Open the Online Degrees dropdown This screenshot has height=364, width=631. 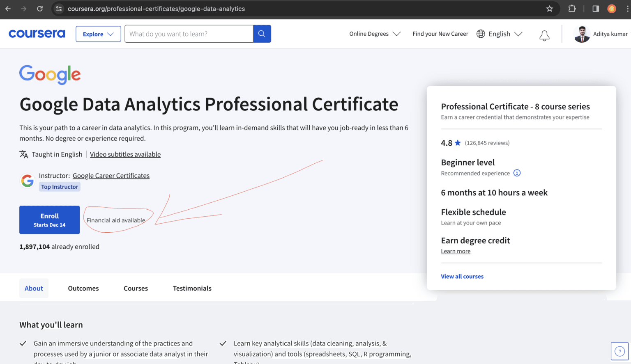click(374, 34)
